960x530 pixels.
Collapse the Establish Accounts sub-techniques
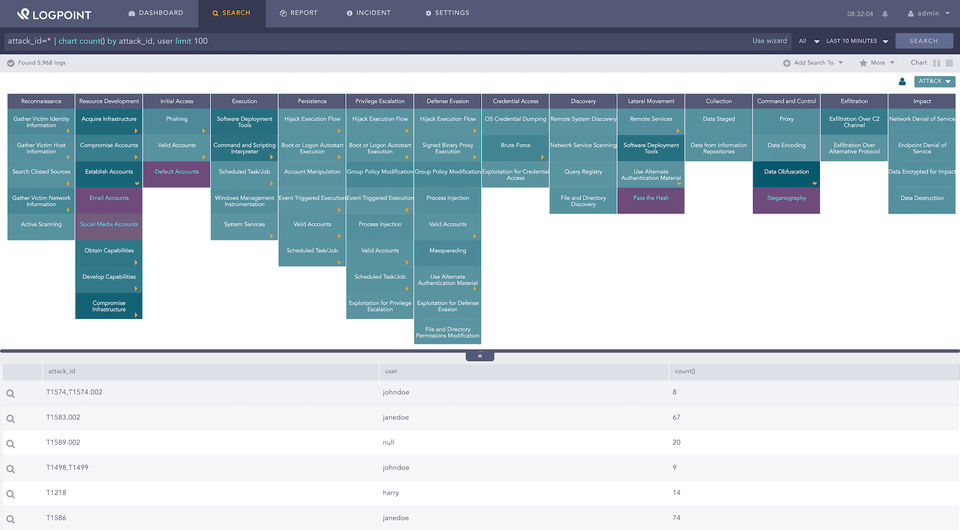click(137, 183)
